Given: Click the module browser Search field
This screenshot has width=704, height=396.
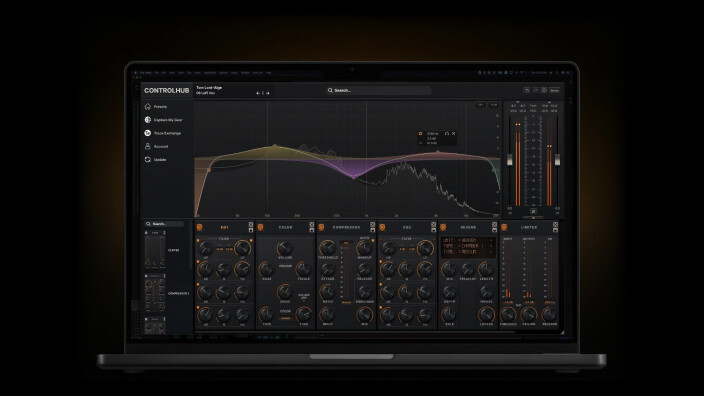Looking at the screenshot, I should [164, 224].
